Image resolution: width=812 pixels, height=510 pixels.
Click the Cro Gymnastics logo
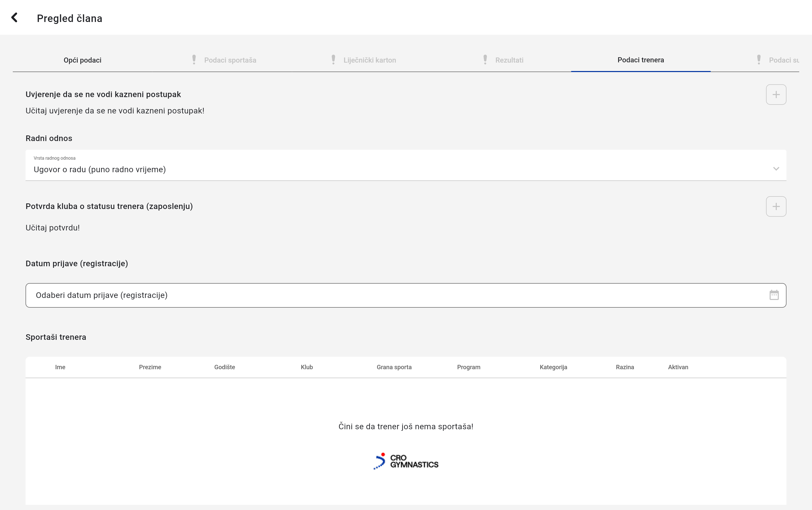(x=406, y=461)
